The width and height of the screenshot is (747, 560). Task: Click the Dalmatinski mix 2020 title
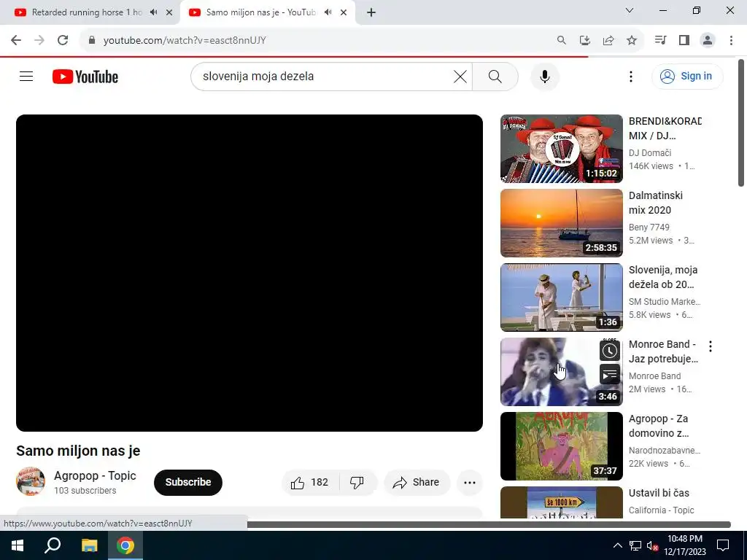(x=656, y=203)
